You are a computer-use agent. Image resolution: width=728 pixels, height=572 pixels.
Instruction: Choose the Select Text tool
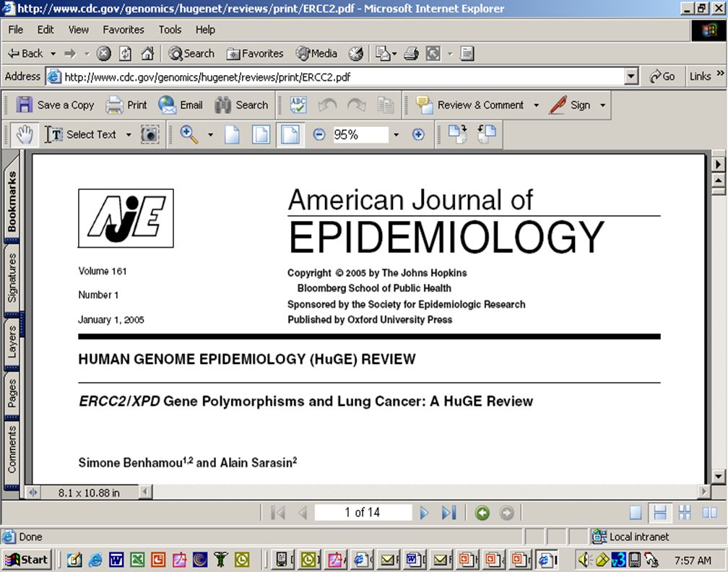tap(81, 134)
